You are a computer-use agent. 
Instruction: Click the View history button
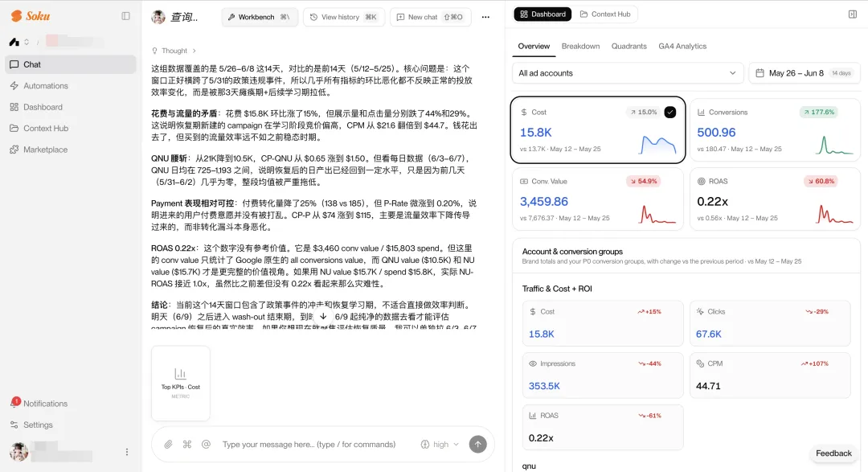pyautogui.click(x=344, y=17)
